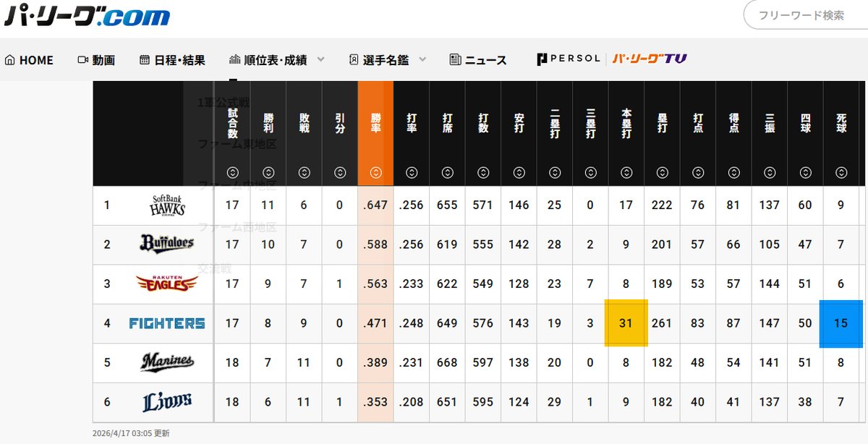Viewport: 868px width, 444px height.
Task: Click the 四球 column sort icon
Action: coord(806,173)
